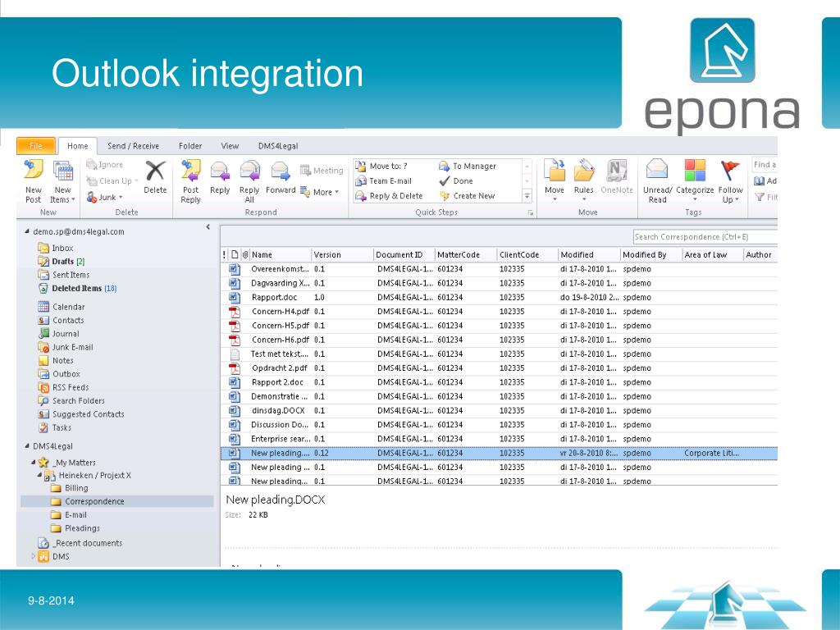
Task: Open the More respond dropdown
Action: point(320,192)
